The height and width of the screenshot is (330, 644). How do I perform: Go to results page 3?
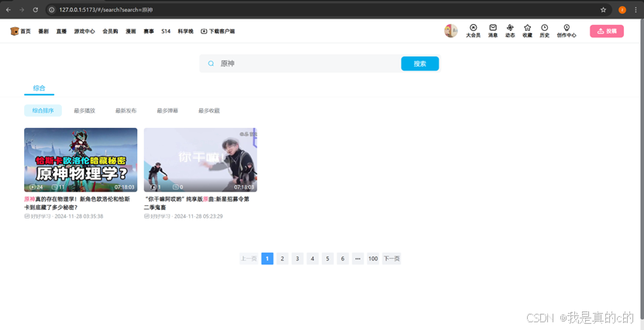tap(298, 259)
